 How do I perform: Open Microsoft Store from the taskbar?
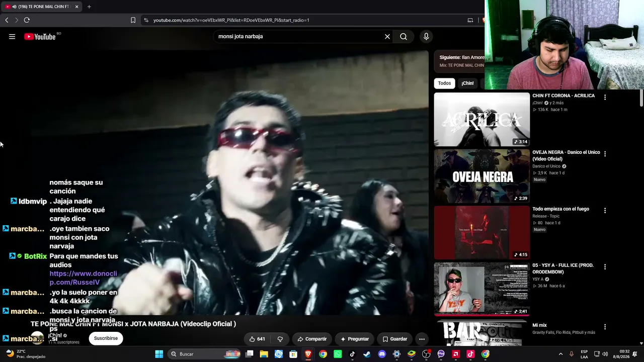pos(293,354)
